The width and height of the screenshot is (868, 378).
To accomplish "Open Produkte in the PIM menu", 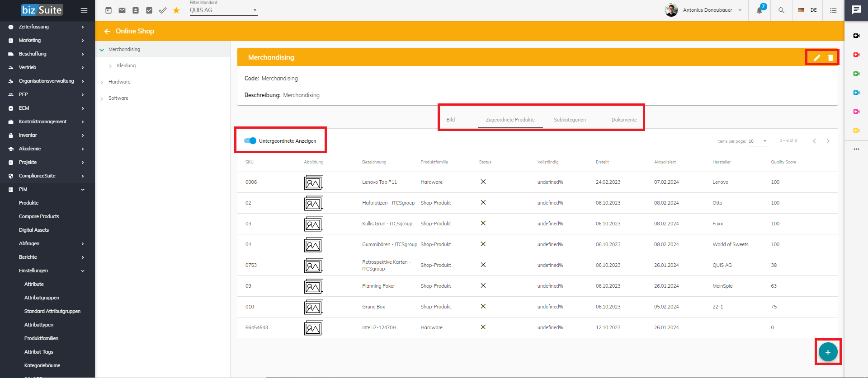I will tap(28, 203).
